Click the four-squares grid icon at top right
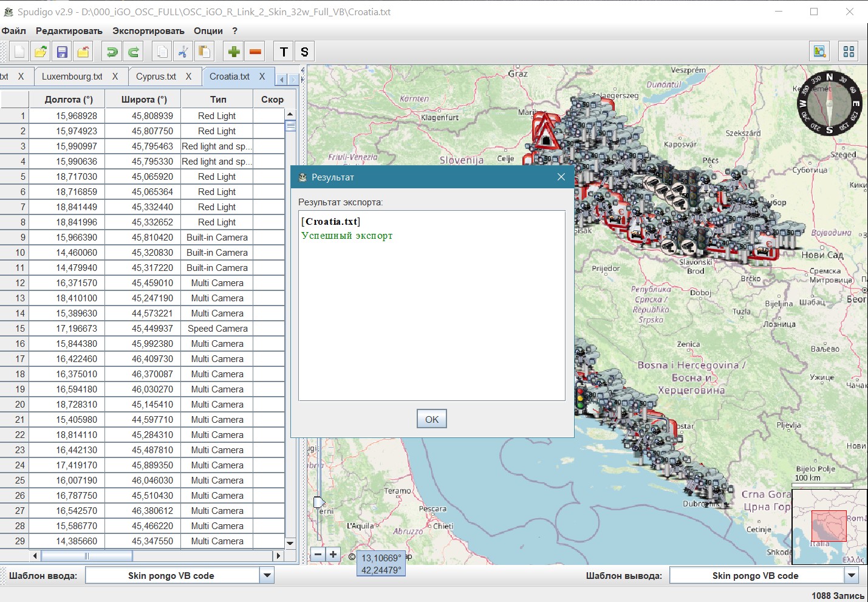 849,52
